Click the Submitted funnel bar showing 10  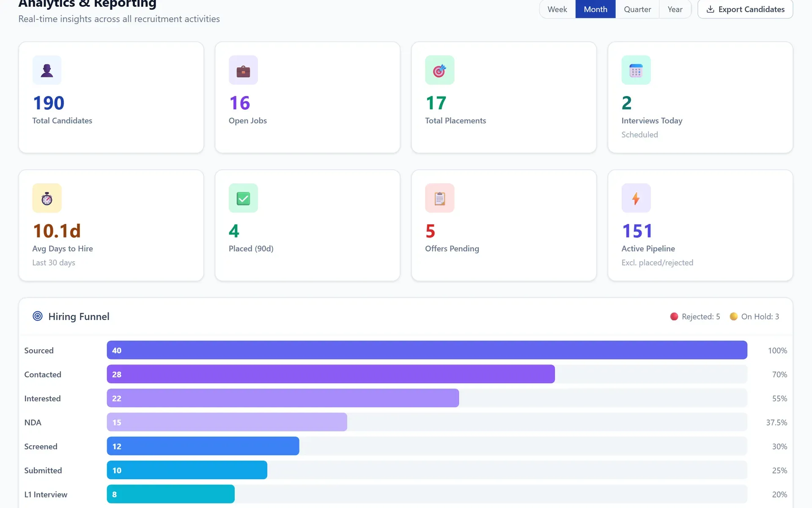click(187, 470)
